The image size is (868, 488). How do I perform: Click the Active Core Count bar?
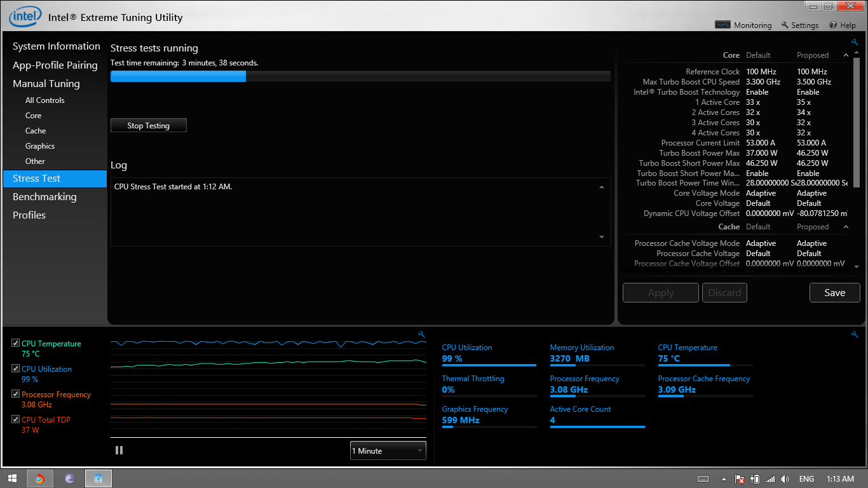[x=597, y=427]
